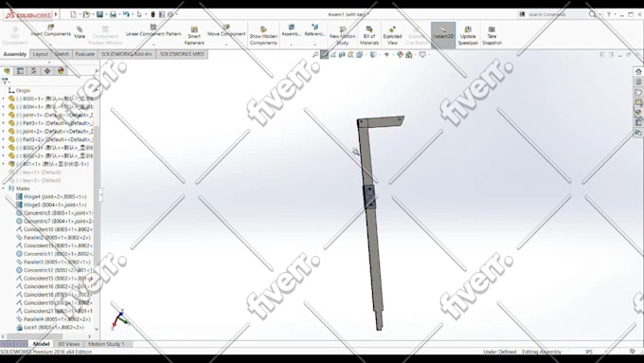The width and height of the screenshot is (644, 363).
Task: Open the Edit Appearance icon in view toolbar
Action: pyautogui.click(x=400, y=55)
